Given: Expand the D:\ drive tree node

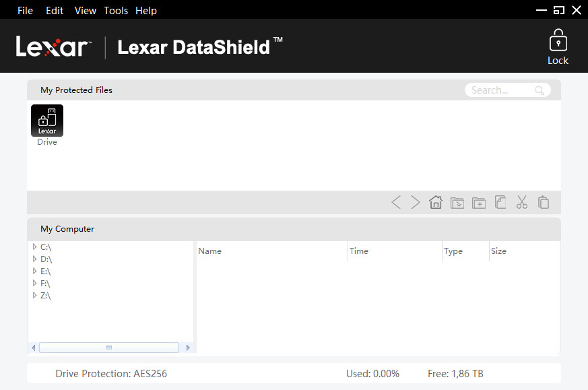Looking at the screenshot, I should click(35, 259).
